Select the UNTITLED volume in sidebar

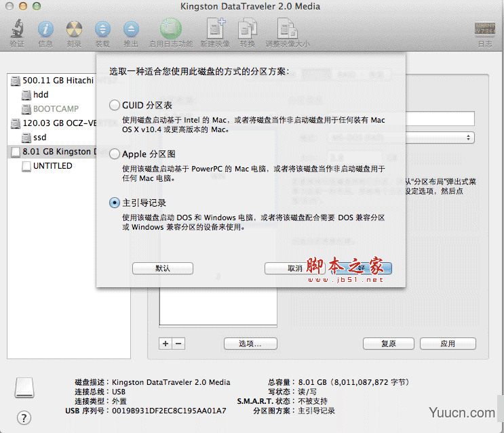click(x=47, y=166)
